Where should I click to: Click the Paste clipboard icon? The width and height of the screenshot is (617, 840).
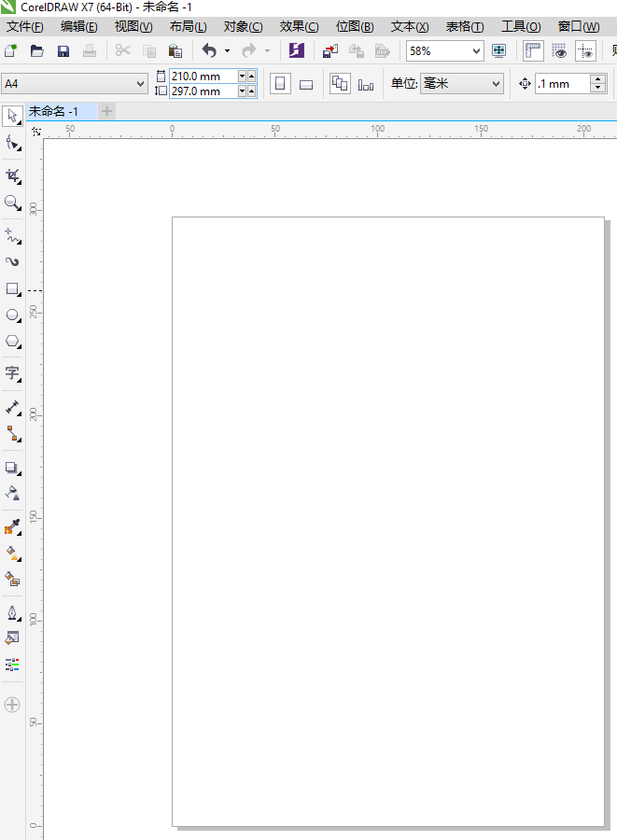[x=175, y=51]
